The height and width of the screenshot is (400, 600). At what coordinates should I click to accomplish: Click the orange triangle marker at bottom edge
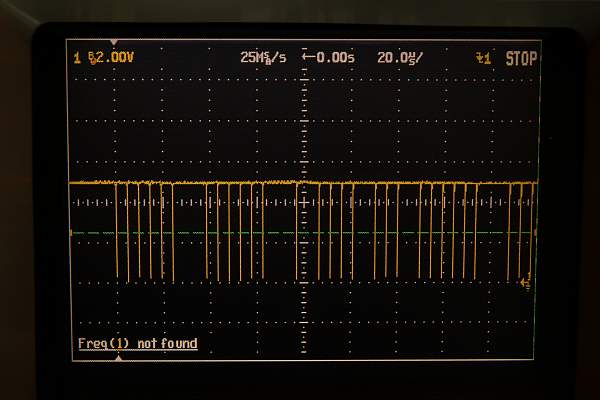coord(119,357)
